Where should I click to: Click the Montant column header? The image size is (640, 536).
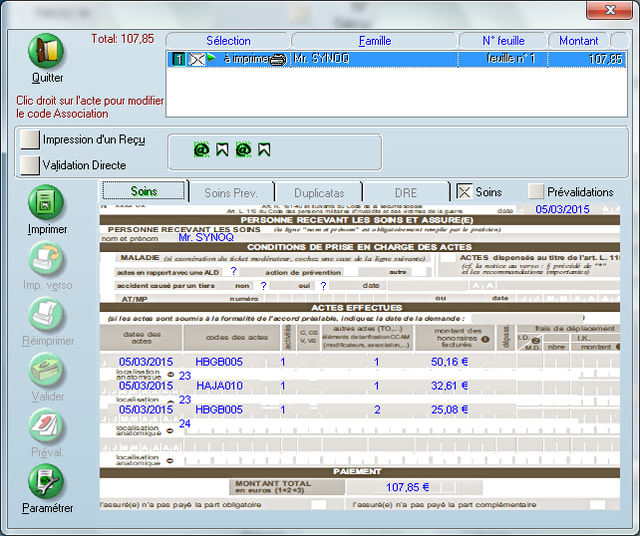pos(578,41)
